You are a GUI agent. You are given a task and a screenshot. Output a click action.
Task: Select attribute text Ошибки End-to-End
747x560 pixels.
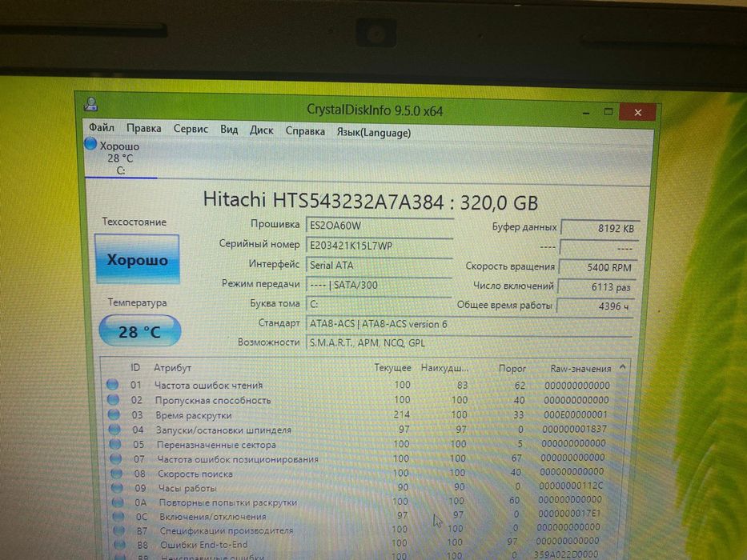[x=204, y=544]
